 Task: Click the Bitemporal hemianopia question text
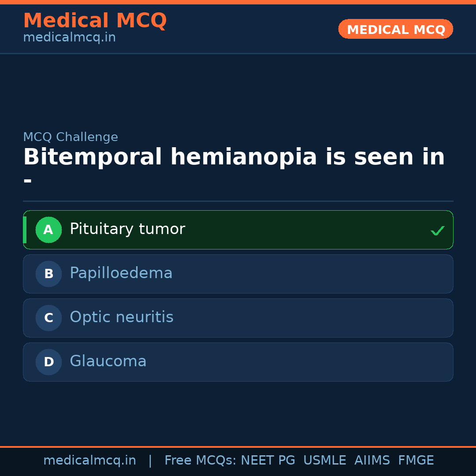234,157
